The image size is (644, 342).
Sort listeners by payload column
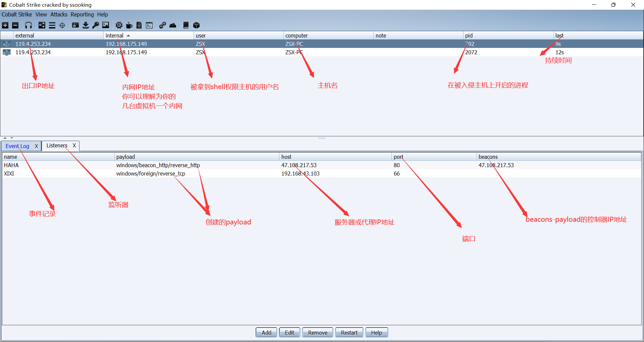pyautogui.click(x=197, y=157)
